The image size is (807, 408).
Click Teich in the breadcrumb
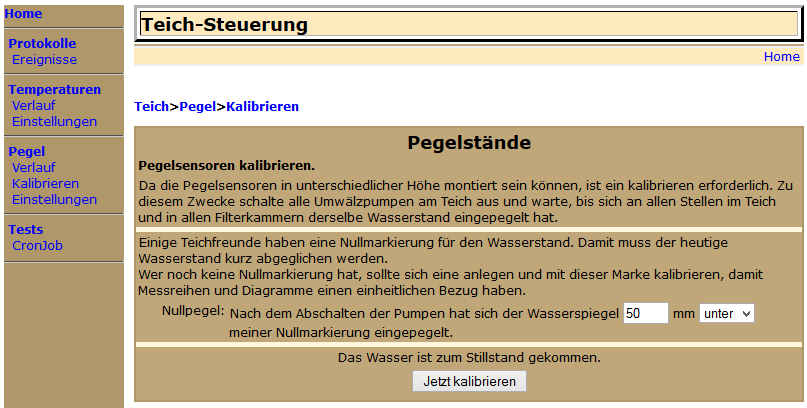coord(151,106)
